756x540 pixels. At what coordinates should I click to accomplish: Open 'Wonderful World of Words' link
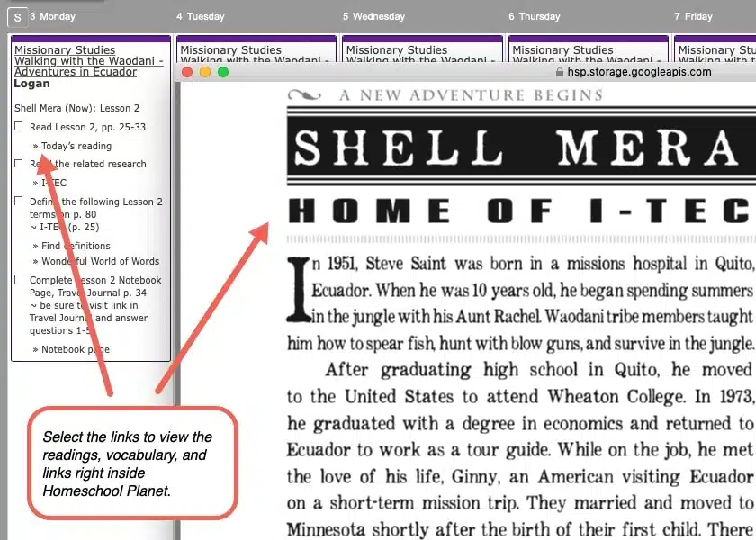click(100, 261)
